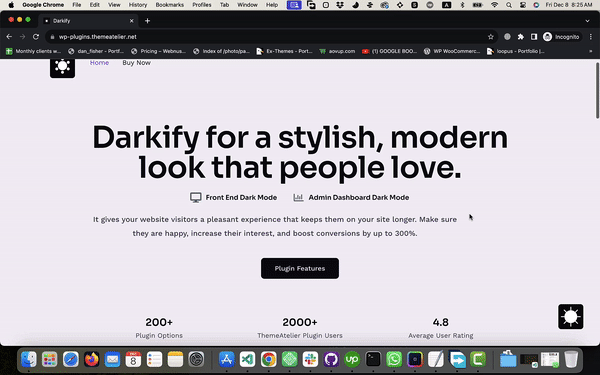Open the Wi-Fi status menu
This screenshot has height=375, width=600.
point(494,5)
